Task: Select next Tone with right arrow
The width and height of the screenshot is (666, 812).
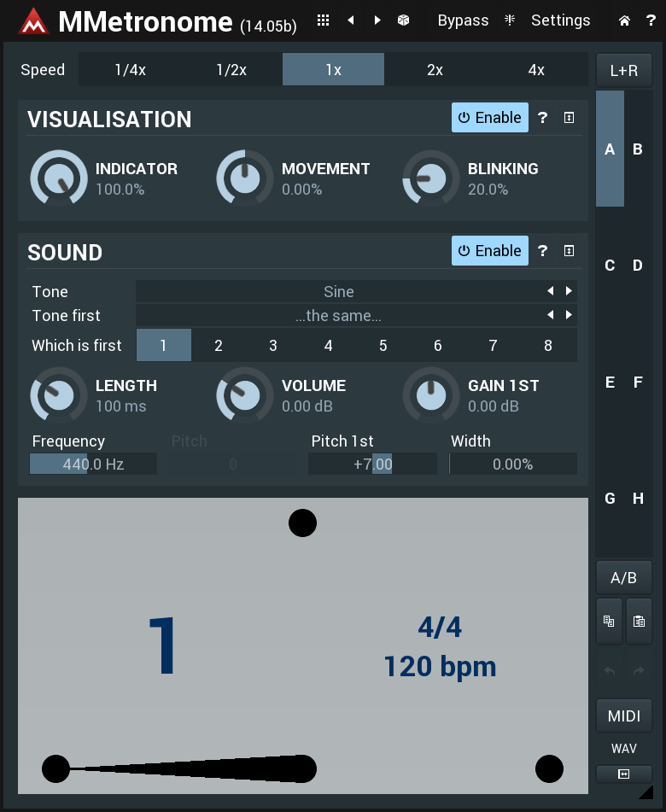Action: [x=569, y=291]
